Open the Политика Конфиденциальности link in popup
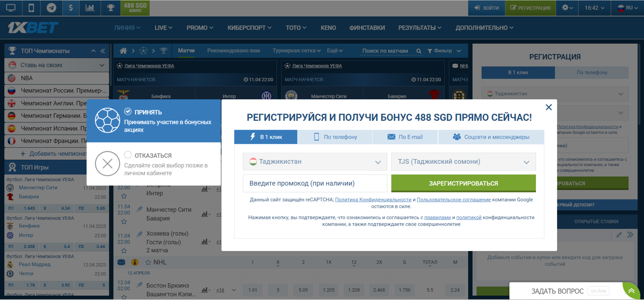 coord(373,200)
